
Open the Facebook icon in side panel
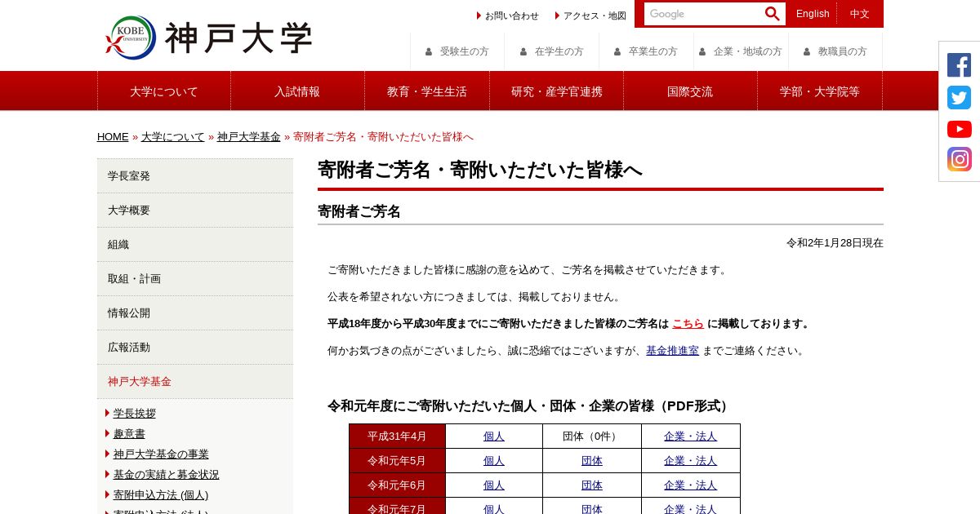(x=959, y=65)
